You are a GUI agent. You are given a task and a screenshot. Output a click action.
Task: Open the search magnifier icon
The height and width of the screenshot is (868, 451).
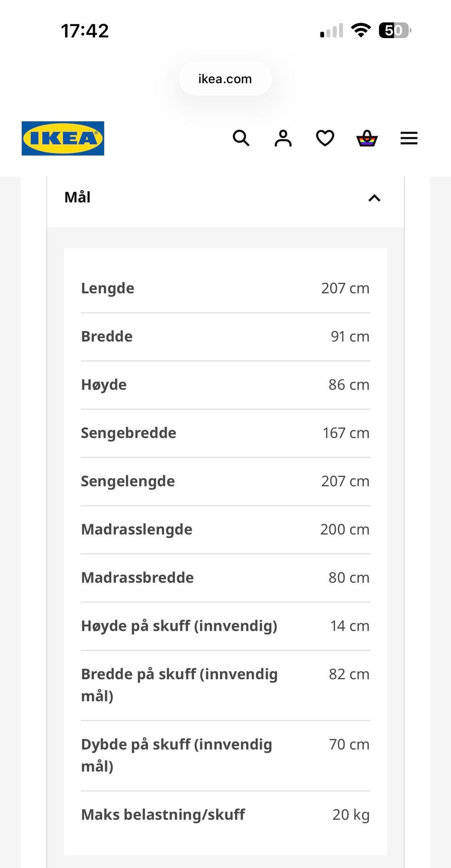click(241, 138)
